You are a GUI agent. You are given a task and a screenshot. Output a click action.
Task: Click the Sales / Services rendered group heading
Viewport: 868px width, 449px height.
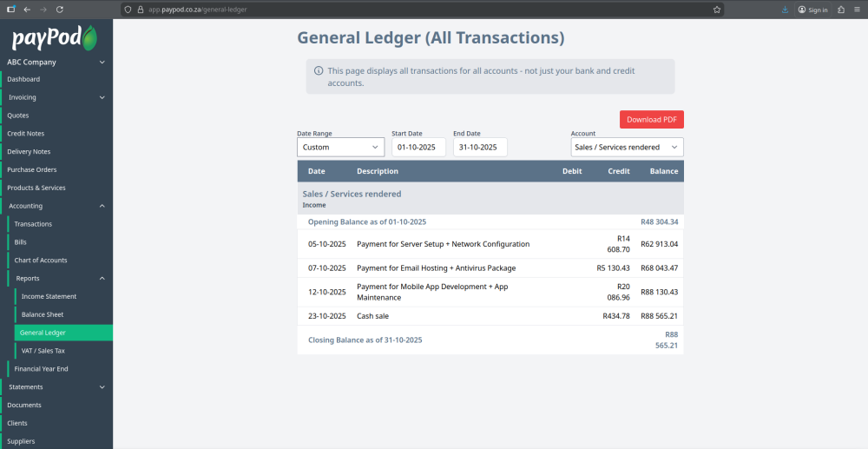click(352, 194)
